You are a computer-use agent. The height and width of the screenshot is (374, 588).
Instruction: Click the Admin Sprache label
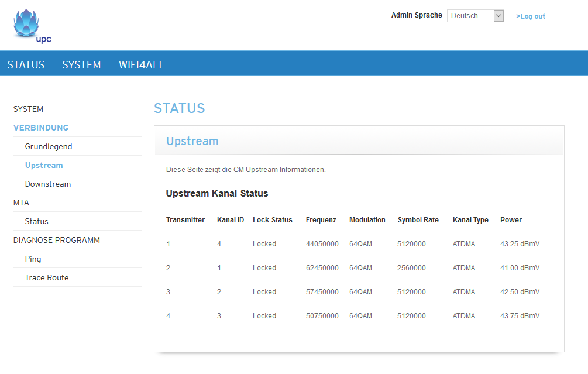click(x=417, y=15)
